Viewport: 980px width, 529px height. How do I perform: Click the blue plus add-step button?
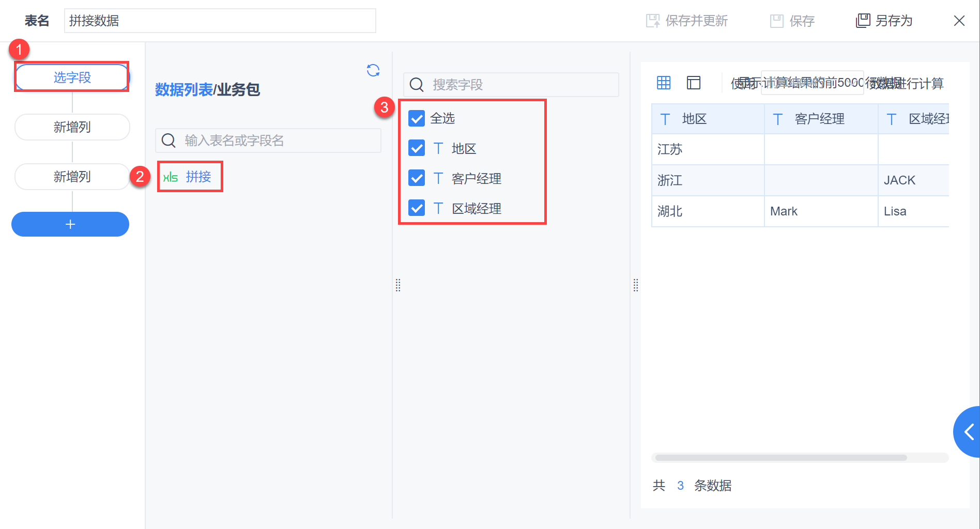click(70, 224)
